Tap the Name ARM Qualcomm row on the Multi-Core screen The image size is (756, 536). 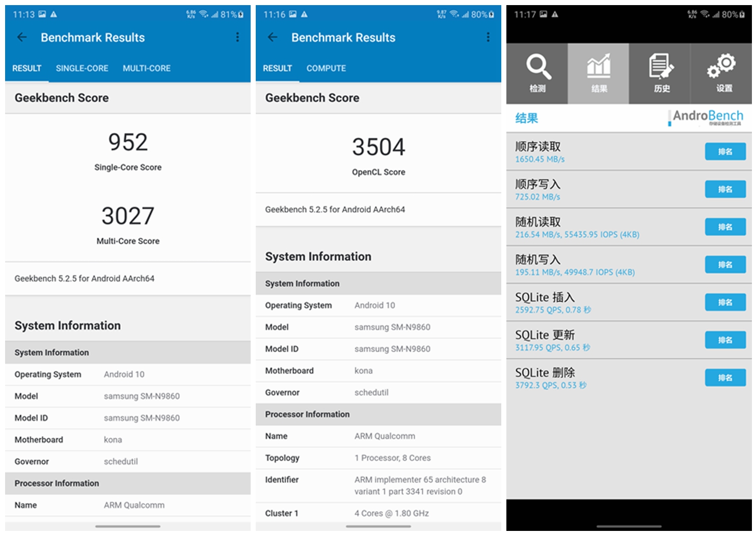click(x=128, y=505)
